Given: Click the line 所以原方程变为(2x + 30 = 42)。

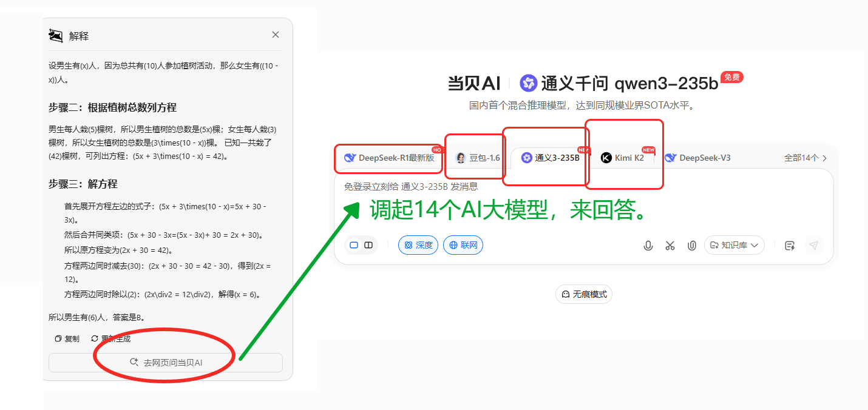Looking at the screenshot, I should coord(118,250).
